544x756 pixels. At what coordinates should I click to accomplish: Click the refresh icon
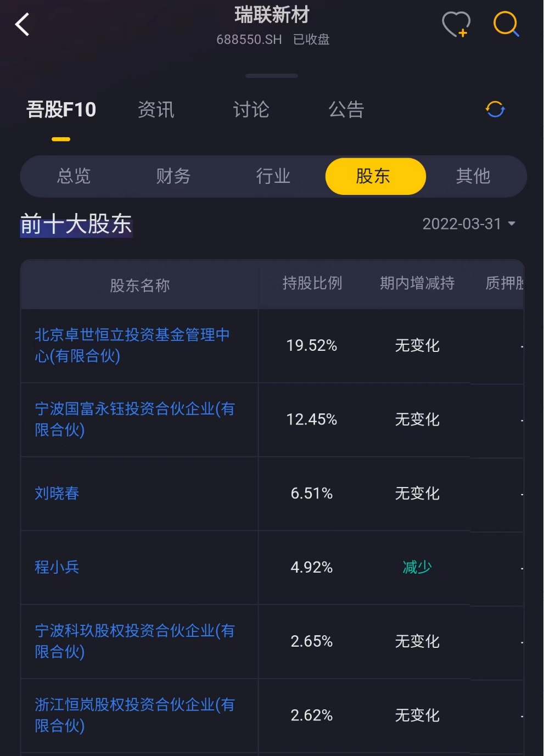(495, 109)
